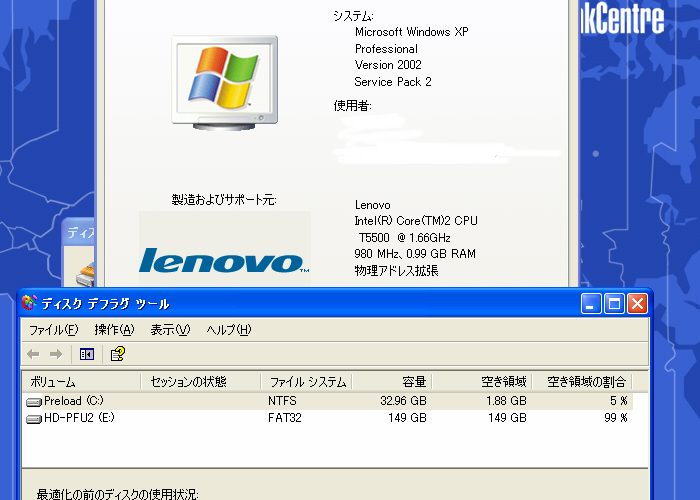This screenshot has height=500, width=700.
Task: Open the ファイル(F) menu
Action: 54,330
